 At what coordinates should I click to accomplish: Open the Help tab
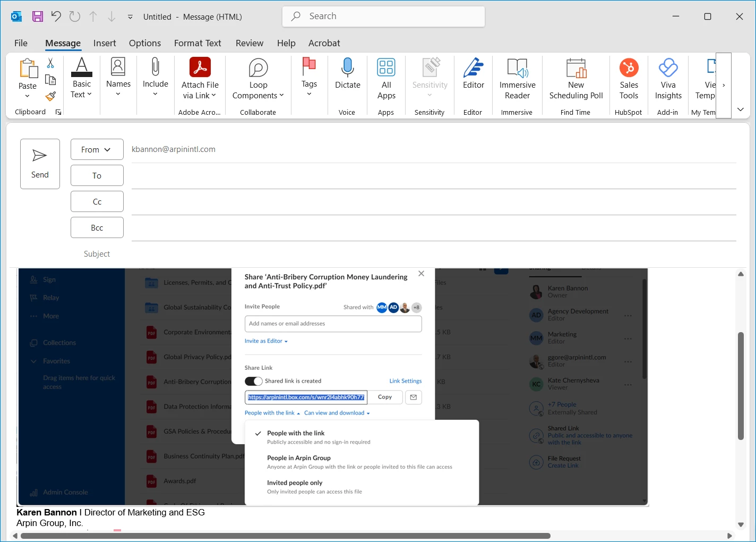286,43
